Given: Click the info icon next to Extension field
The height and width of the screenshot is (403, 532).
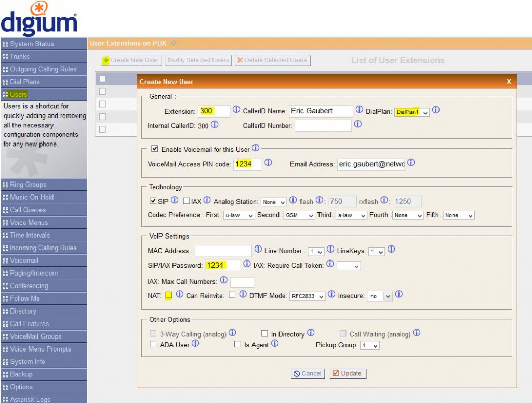Looking at the screenshot, I should click(x=236, y=110).
